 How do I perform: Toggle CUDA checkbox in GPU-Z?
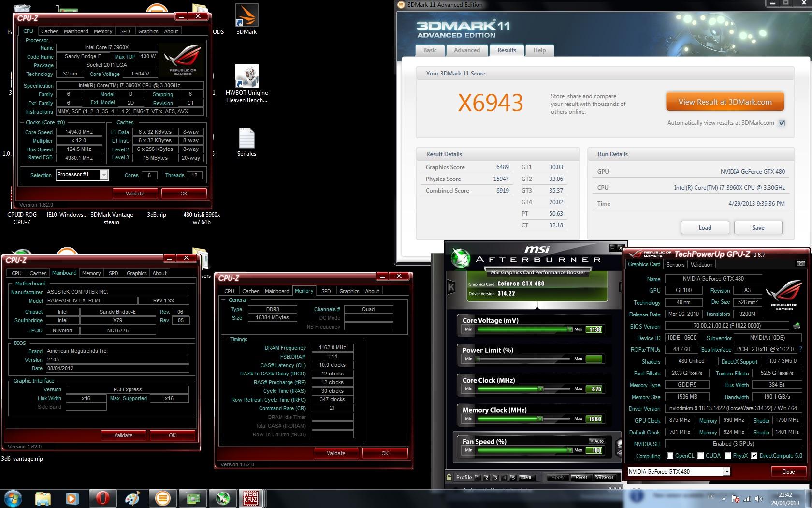[x=700, y=456]
